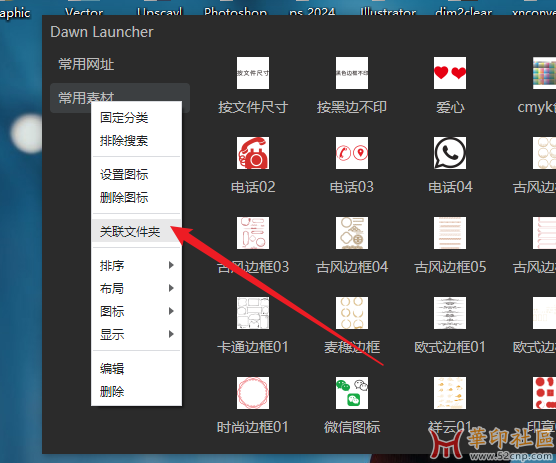Open the 电话02 red telephone icon
556x463 pixels.
point(253,153)
